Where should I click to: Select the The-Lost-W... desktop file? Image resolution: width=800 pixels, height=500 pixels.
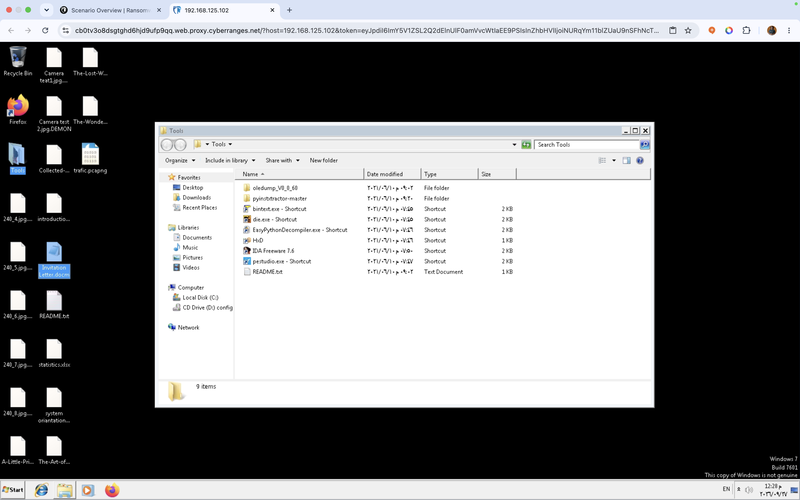point(90,61)
